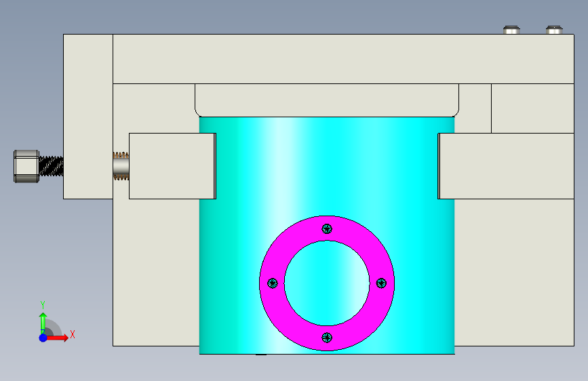This screenshot has height=381, width=588.
Task: Click the blue Z axis dot of the triad
Action: point(43,338)
